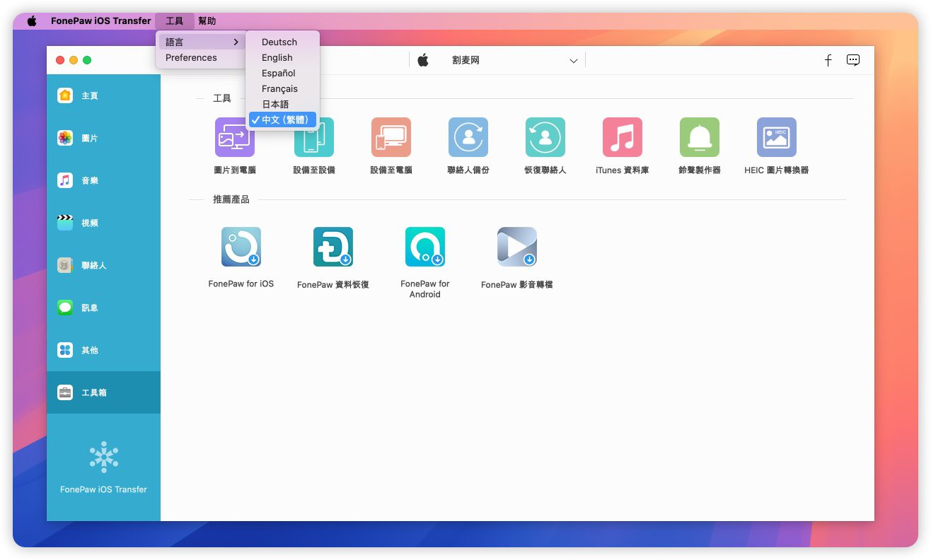Open the 主頁 home sidebar icon

[65, 95]
